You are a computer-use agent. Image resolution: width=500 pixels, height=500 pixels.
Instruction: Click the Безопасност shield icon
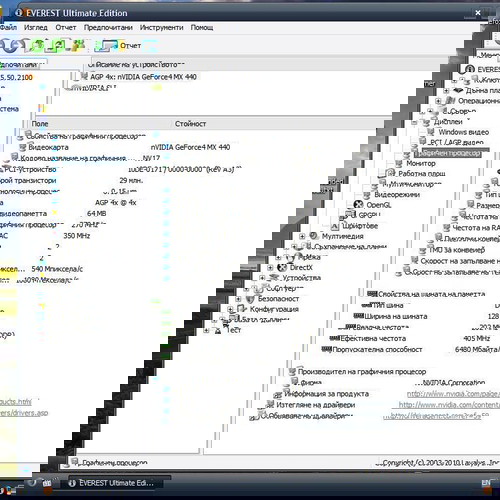point(250,299)
